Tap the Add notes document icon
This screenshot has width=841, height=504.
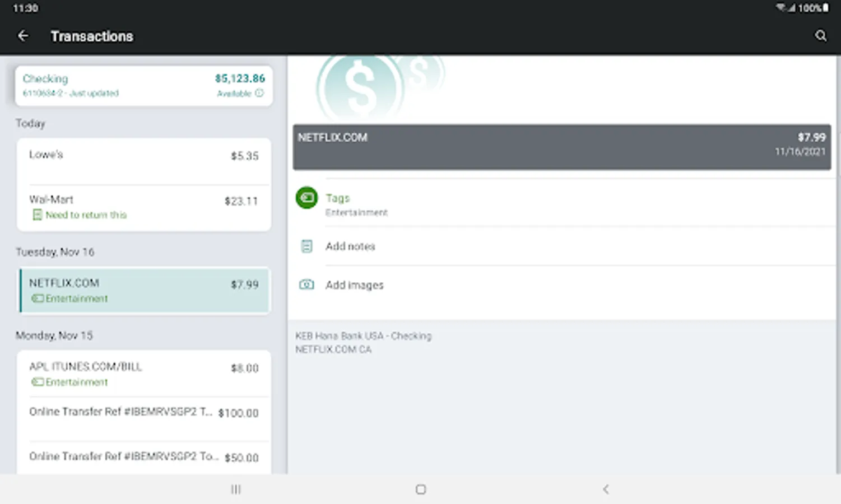pyautogui.click(x=306, y=246)
